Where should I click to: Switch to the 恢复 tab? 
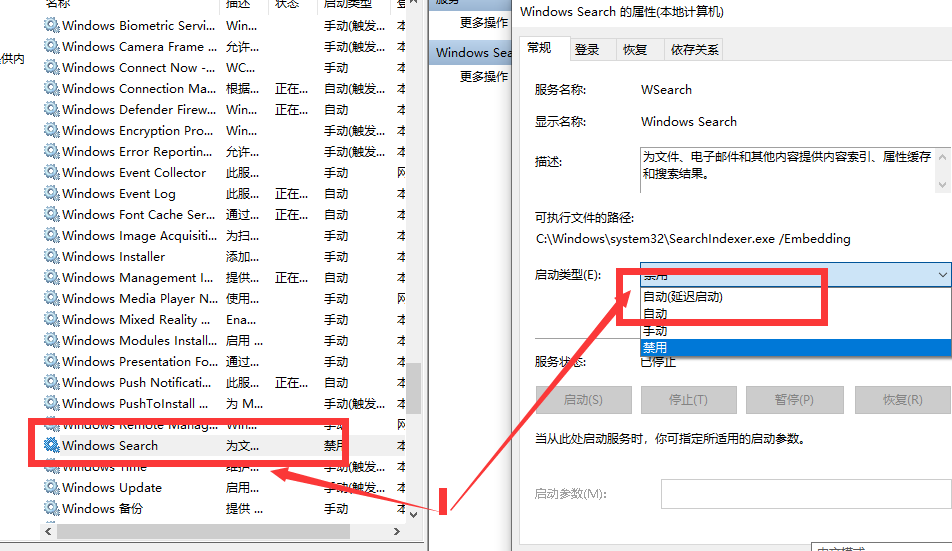[634, 49]
